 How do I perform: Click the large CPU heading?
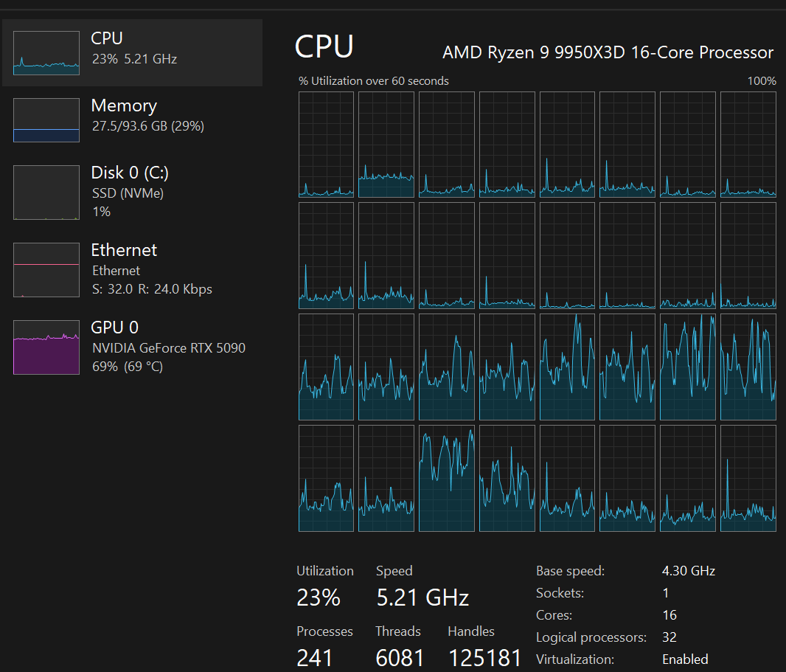pyautogui.click(x=324, y=46)
